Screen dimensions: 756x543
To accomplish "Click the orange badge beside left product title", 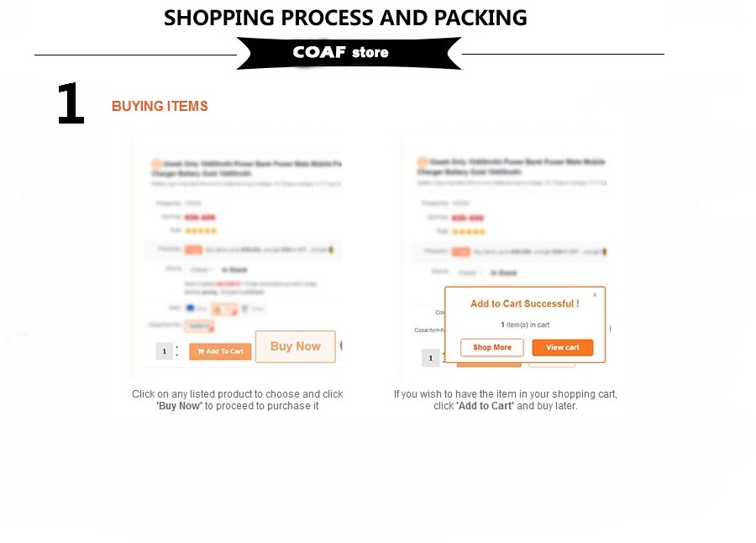I will click(156, 164).
